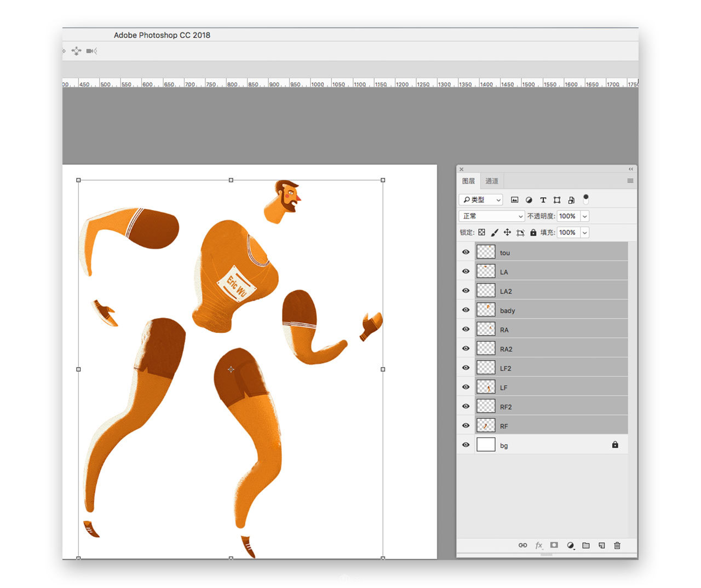Viewport: 701px width, 588px height.
Task: Filter layers by text type
Action: 543,200
